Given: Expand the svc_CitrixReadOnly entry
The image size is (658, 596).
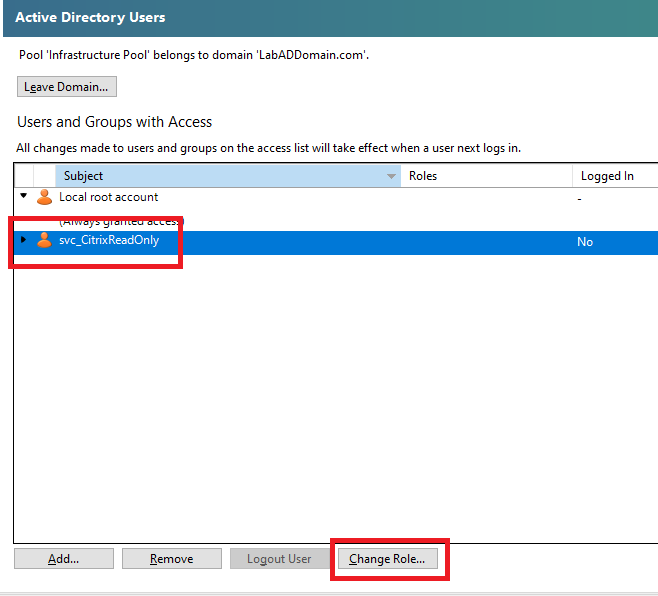Looking at the screenshot, I should coord(24,240).
